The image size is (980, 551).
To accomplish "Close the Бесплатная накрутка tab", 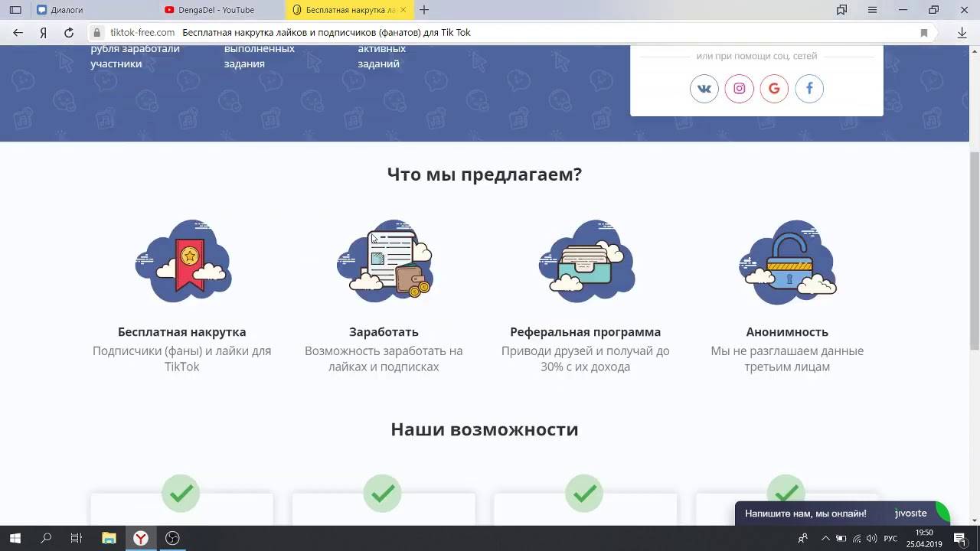I will (x=404, y=10).
